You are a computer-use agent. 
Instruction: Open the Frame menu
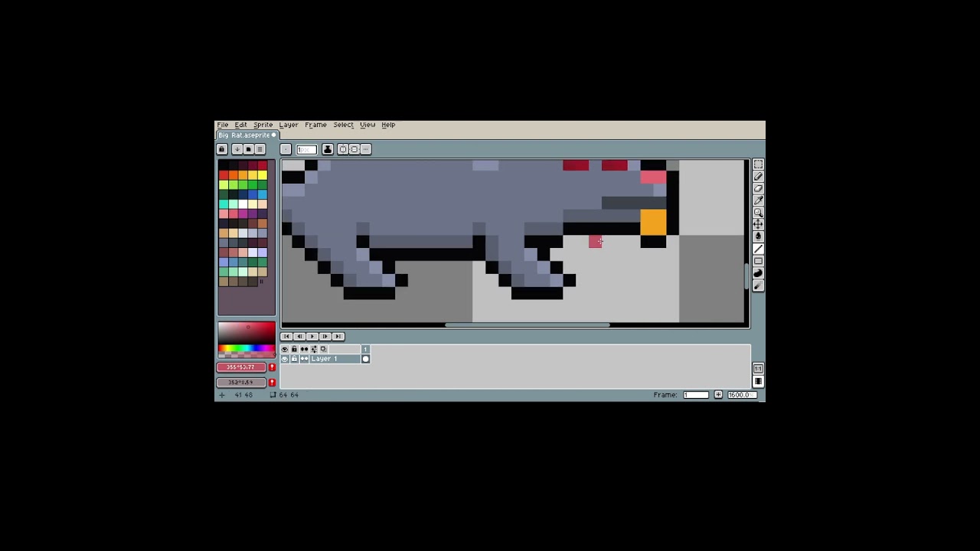pyautogui.click(x=315, y=125)
